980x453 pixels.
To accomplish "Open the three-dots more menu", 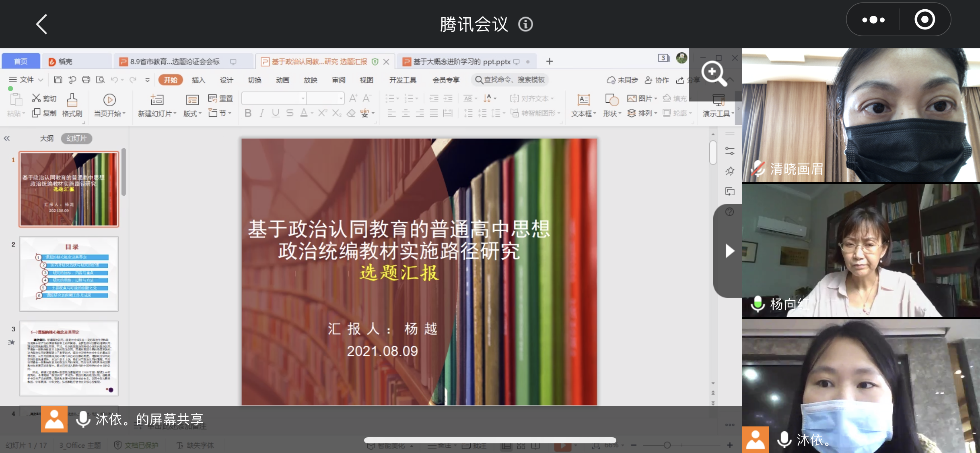I will [x=873, y=20].
